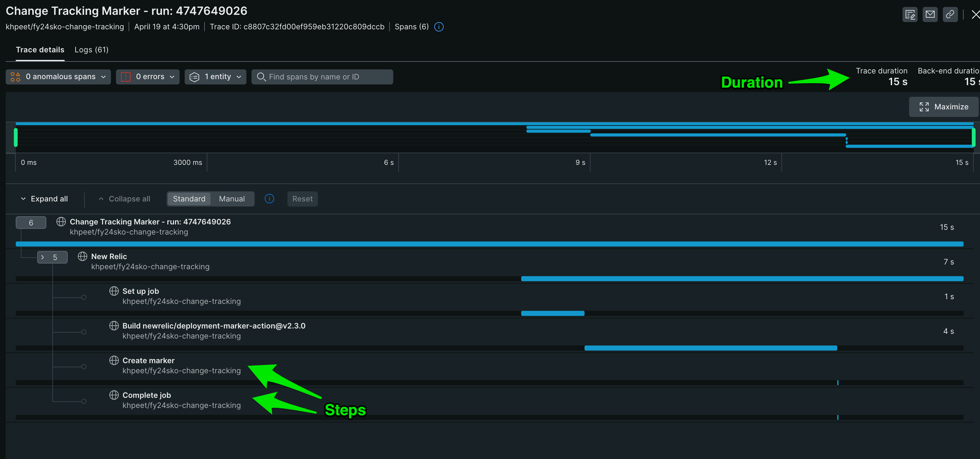Image resolution: width=980 pixels, height=459 pixels.
Task: Open the 0 errors filter dropdown
Action: pyautogui.click(x=147, y=77)
